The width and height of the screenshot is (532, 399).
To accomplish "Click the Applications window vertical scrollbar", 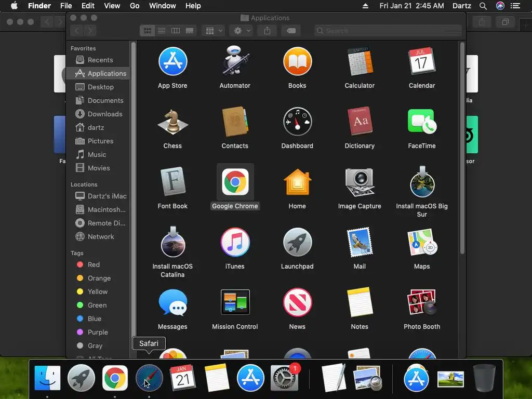I will click(x=462, y=148).
